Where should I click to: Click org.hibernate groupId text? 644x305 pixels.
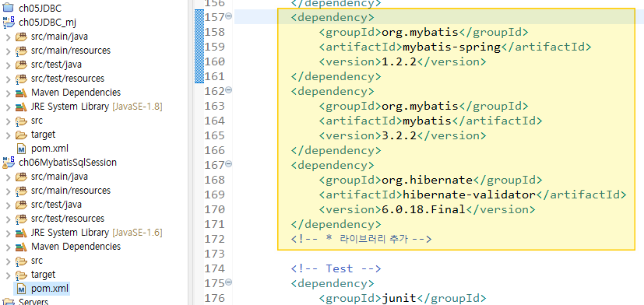[428, 180]
